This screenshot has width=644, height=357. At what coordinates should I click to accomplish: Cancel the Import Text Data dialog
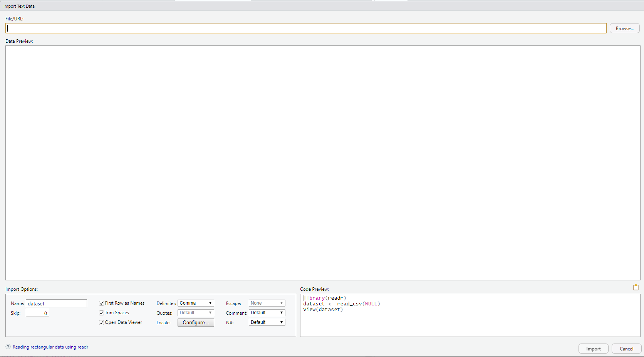click(626, 349)
